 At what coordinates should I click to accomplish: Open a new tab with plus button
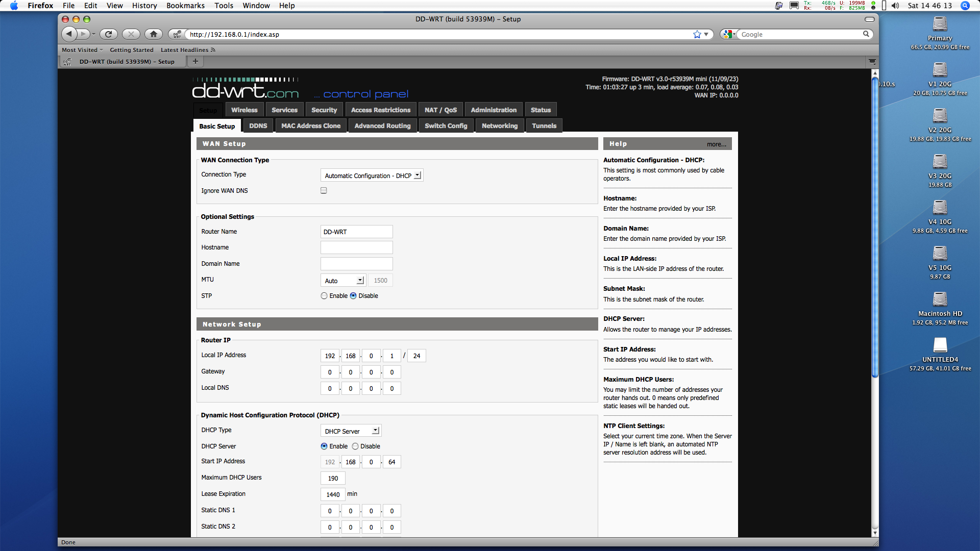coord(195,61)
